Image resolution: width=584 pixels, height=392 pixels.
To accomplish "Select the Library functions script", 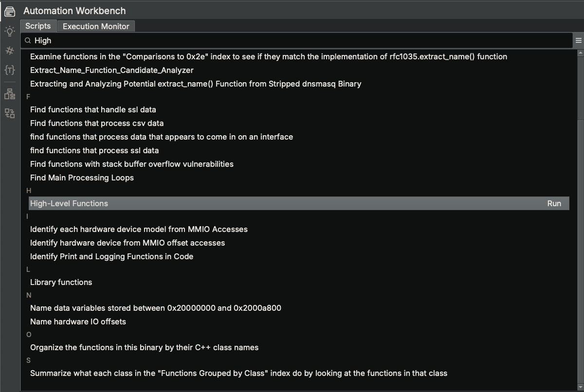I will (x=60, y=282).
